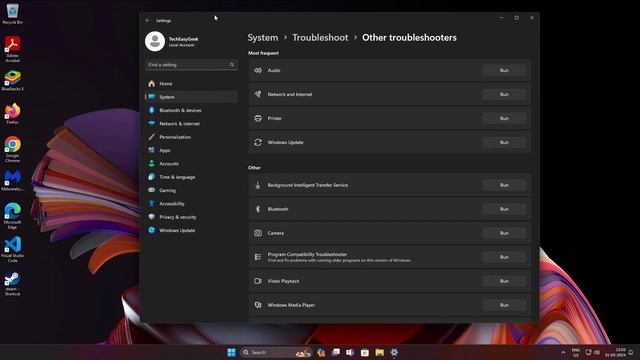Open BlueStacks X desktop icon
640x360 pixels.
tap(13, 80)
